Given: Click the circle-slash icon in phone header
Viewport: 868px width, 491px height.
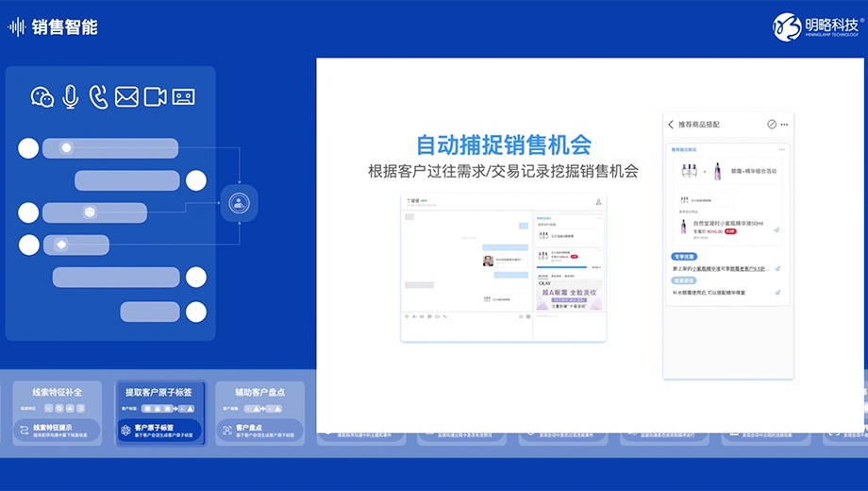Looking at the screenshot, I should pos(771,125).
